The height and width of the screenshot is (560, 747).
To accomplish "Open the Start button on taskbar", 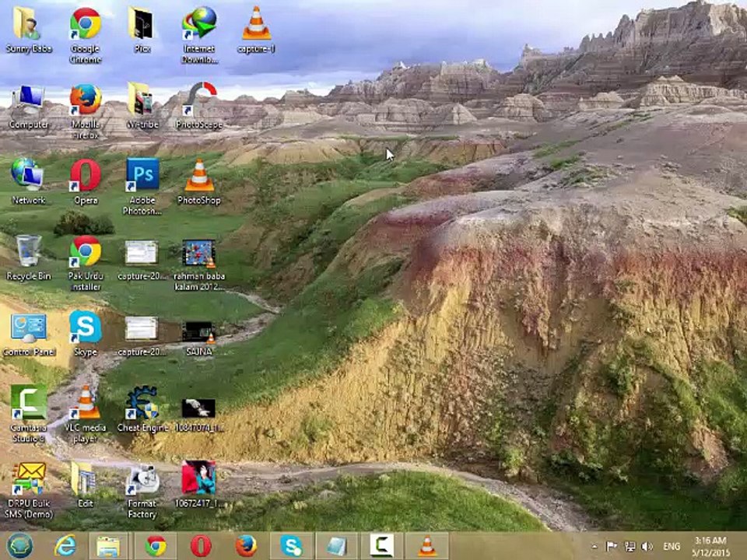I will pos(19,546).
